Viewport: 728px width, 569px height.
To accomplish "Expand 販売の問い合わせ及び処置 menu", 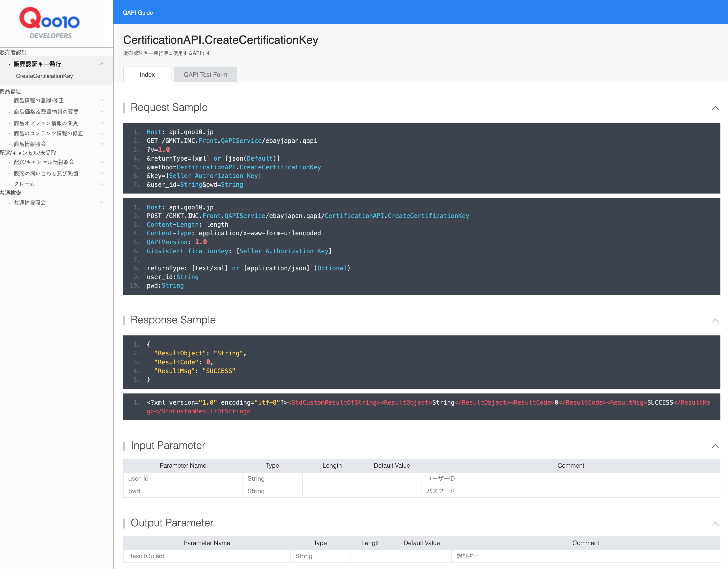I will pos(102,173).
